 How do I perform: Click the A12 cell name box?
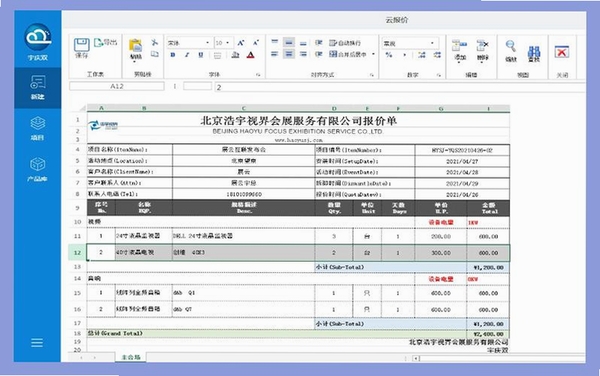point(117,86)
